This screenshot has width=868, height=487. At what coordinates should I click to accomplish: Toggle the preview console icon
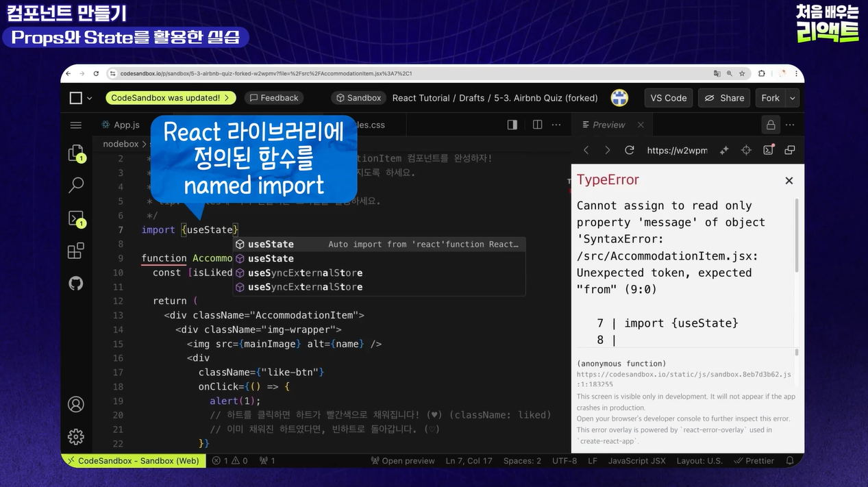(x=768, y=150)
